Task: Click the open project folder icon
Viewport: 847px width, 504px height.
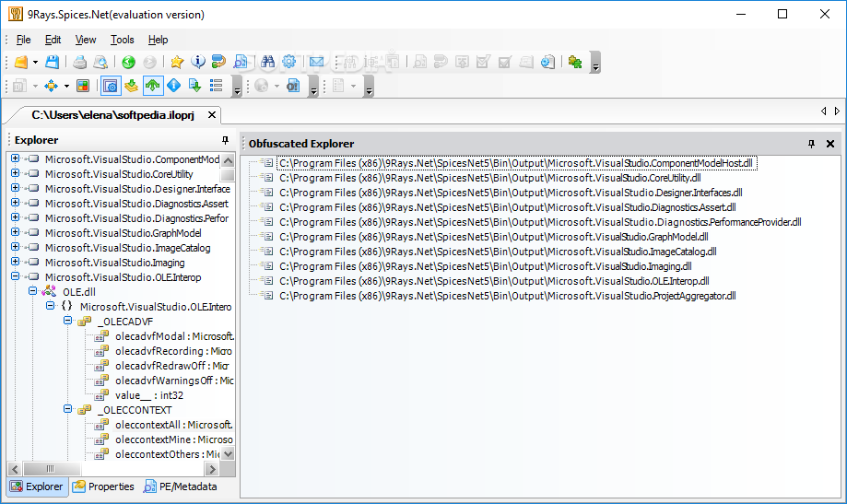Action: click(x=21, y=62)
